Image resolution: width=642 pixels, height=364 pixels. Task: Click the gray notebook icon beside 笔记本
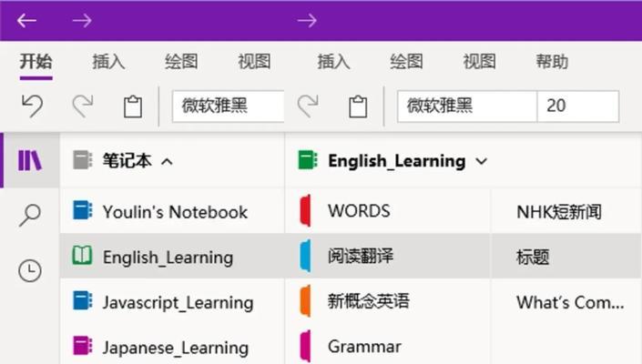[x=82, y=160]
